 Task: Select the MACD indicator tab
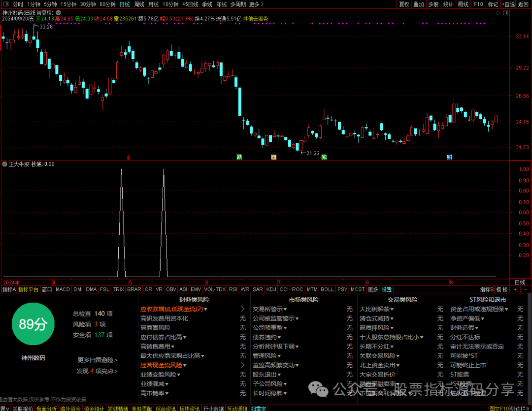(x=63, y=289)
